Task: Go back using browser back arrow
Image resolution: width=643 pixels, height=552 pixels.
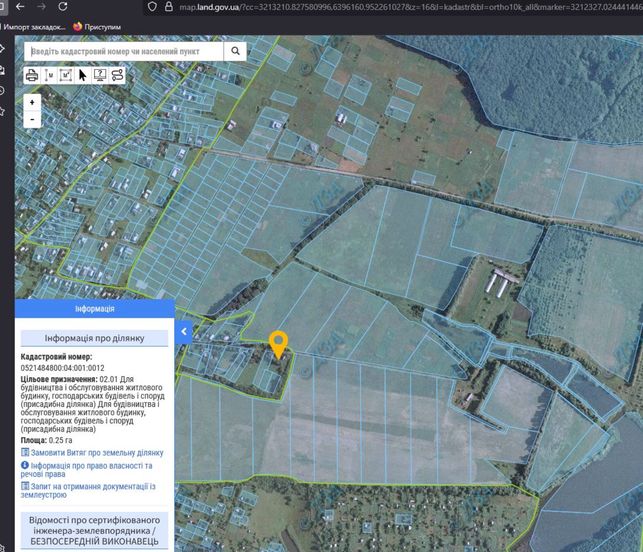Action: pos(20,7)
